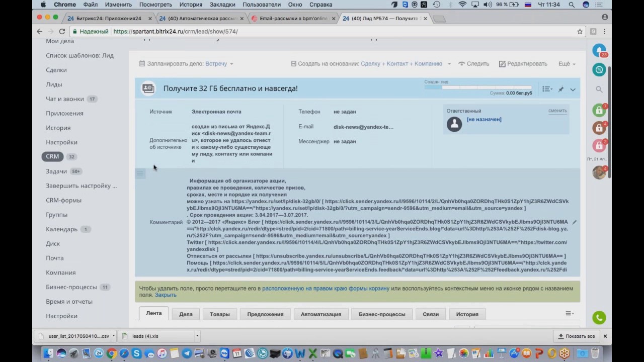Image resolution: width=644 pixels, height=362 pixels.
Task: Open Чат и звонки in left menu
Action: pyautogui.click(x=65, y=99)
